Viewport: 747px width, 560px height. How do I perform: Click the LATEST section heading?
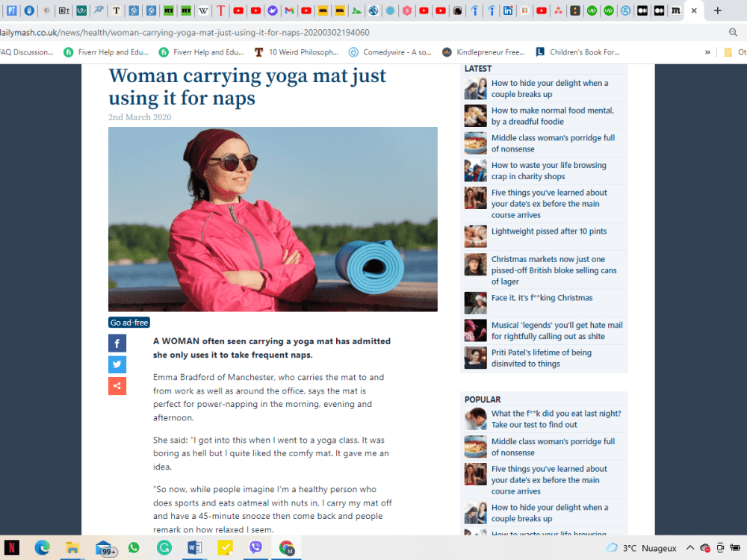click(x=478, y=69)
